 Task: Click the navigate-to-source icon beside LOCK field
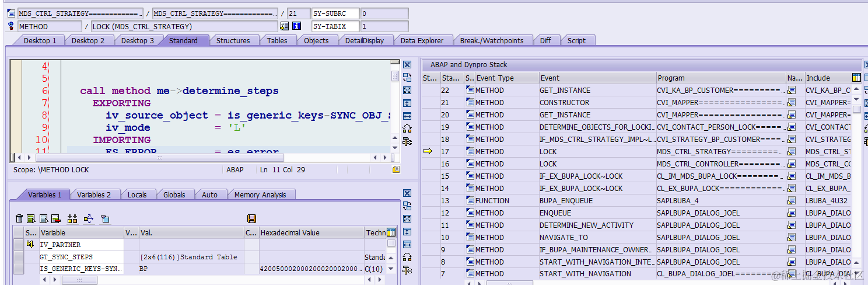click(x=284, y=26)
